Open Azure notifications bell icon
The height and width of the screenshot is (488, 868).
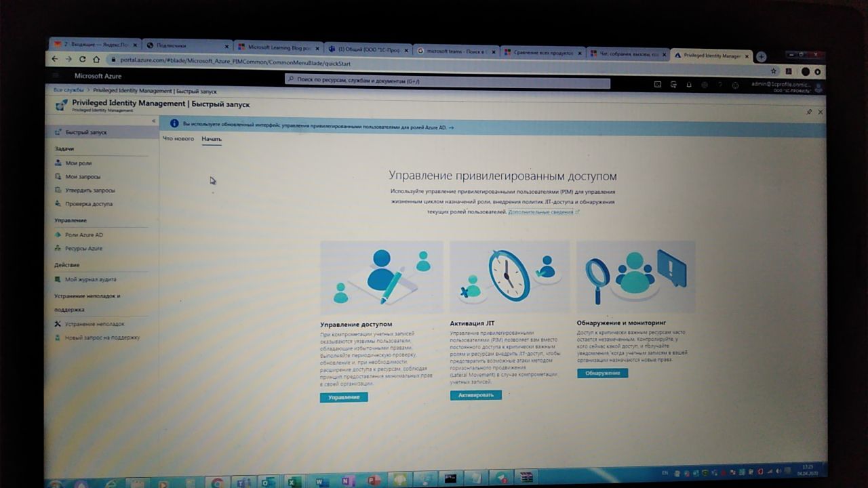click(689, 85)
